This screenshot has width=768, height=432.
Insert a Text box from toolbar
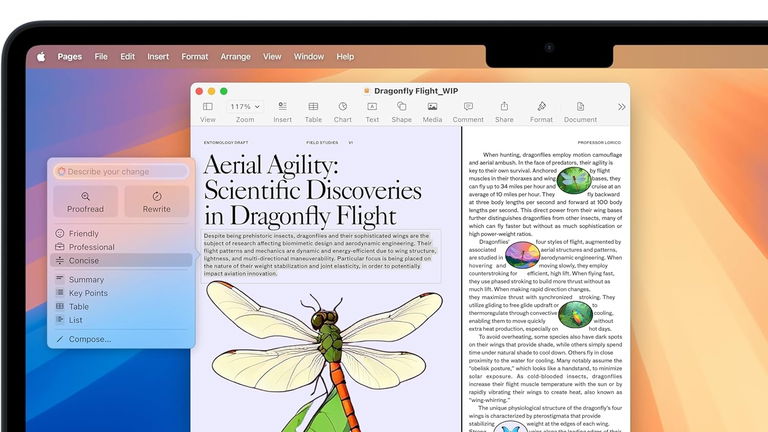[x=372, y=106]
